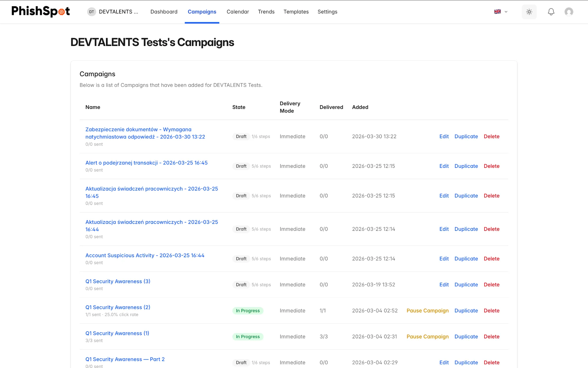Delete Q1 Security Awareness (3)
The width and height of the screenshot is (588, 368).
pos(492,284)
